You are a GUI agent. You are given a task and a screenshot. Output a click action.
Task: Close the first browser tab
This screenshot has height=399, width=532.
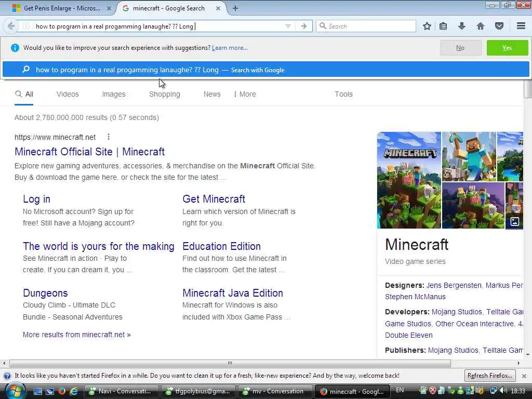pos(109,8)
